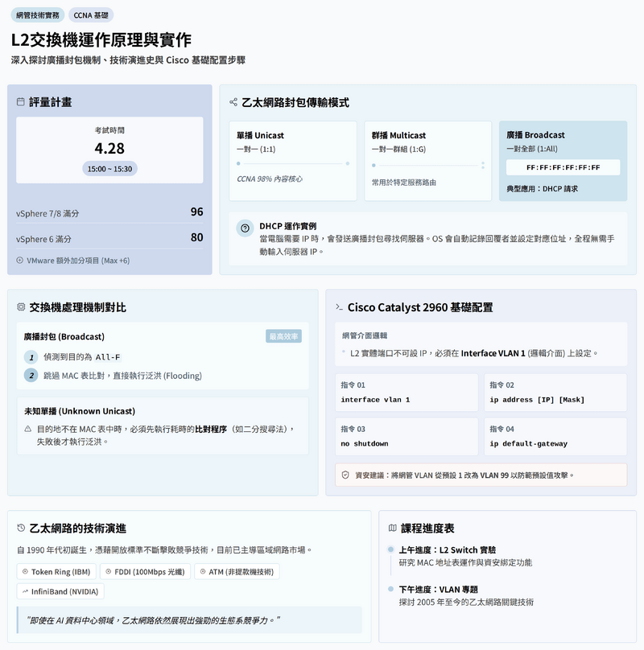Click the chip icon beside 交換機處理機制對比
The image size is (644, 650).
(21, 307)
